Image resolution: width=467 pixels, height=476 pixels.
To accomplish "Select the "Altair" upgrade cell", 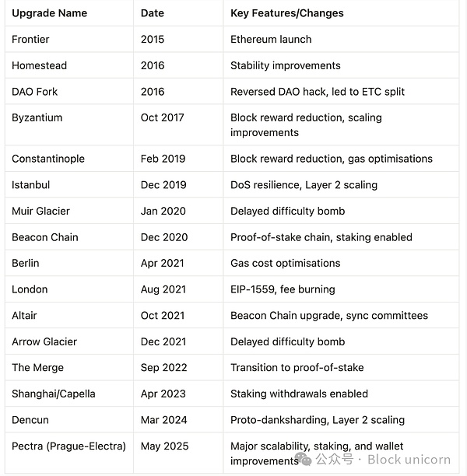I will coord(24,315).
